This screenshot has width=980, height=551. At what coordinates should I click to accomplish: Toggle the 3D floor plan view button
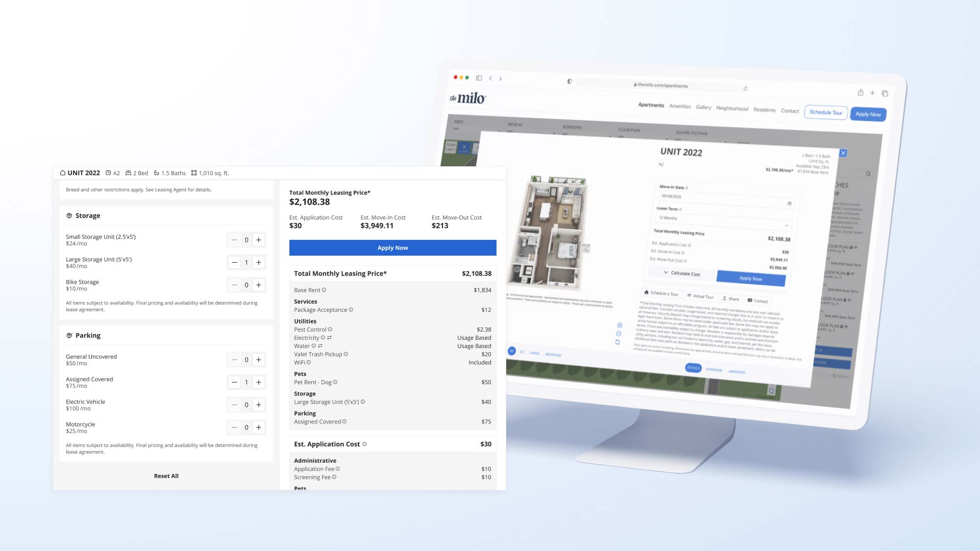511,351
